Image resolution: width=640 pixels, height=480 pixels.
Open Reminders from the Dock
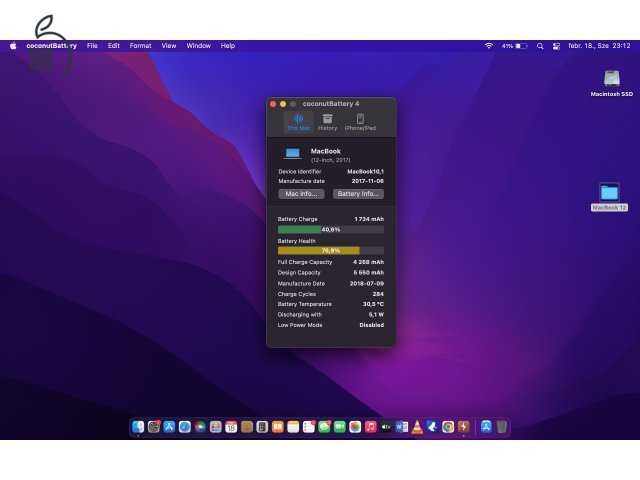click(x=309, y=427)
